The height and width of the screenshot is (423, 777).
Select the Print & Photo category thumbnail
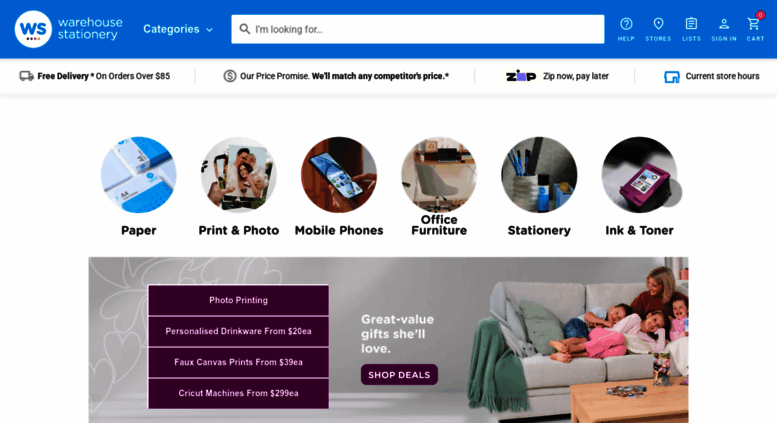pos(239,175)
